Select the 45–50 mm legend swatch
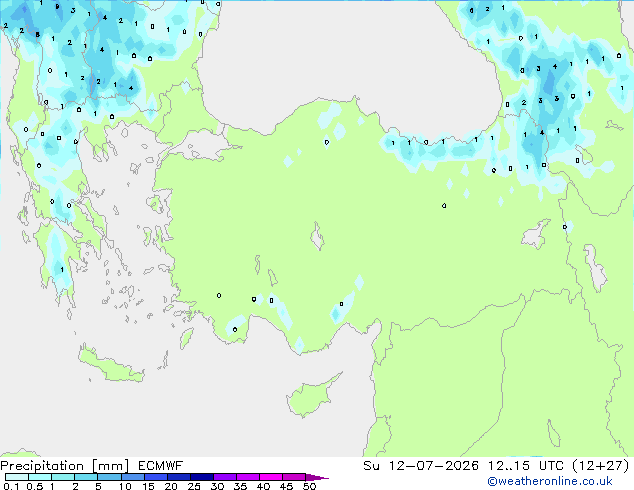The image size is (634, 490). tap(294, 477)
